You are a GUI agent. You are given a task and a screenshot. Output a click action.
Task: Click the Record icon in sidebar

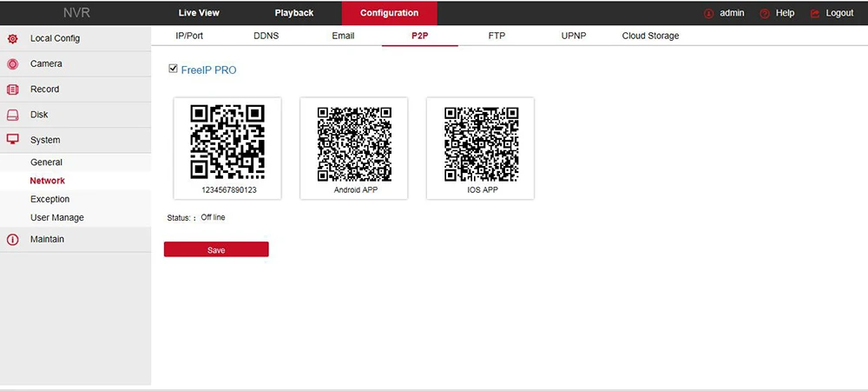pyautogui.click(x=12, y=89)
